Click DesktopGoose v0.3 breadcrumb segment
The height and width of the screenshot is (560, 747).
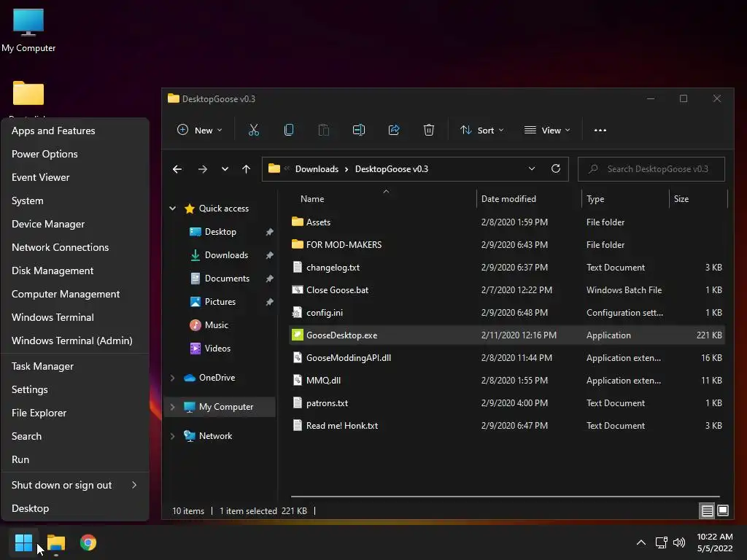[x=392, y=169]
